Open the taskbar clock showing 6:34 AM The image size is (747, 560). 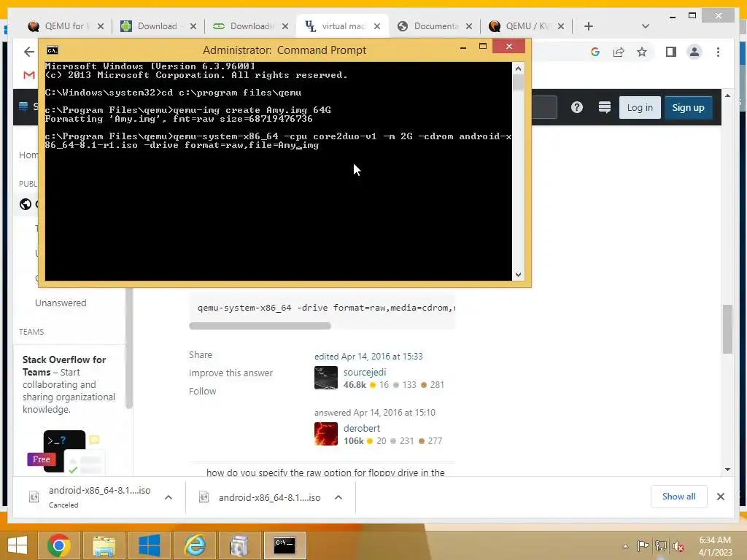[715, 546]
